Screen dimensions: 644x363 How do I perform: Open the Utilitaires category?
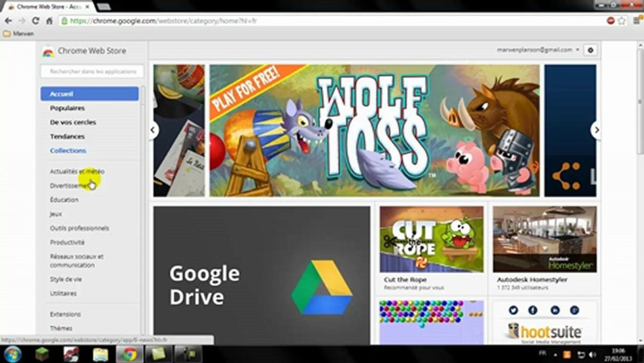(x=63, y=293)
